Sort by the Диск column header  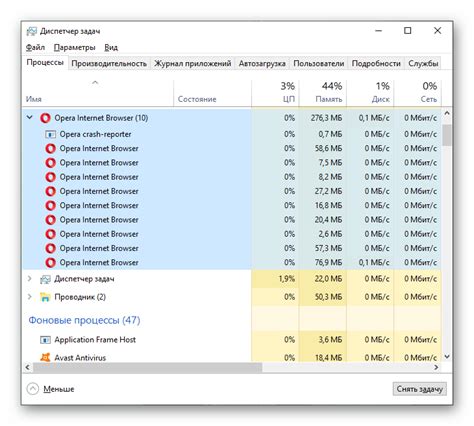click(370, 93)
